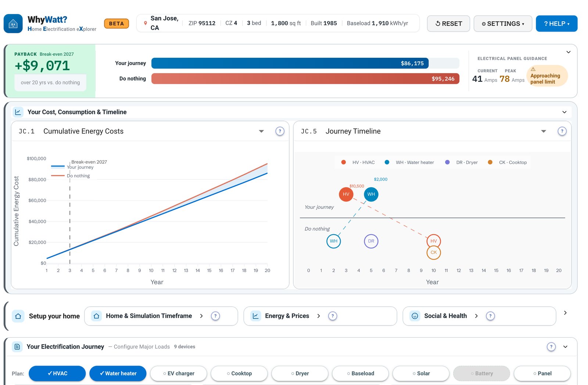Collapse Your Electrification Journey section
Viewport: 588px width, 385px height.
pyautogui.click(x=565, y=347)
